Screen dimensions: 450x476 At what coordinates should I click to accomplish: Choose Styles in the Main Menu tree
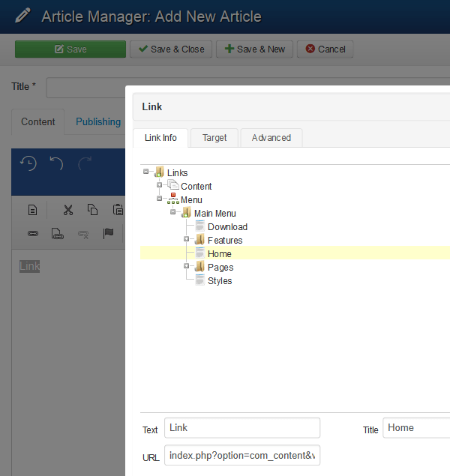[220, 281]
